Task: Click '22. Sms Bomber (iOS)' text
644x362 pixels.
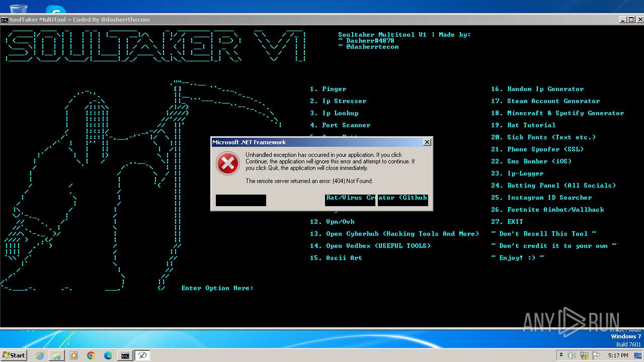Action: point(531,161)
